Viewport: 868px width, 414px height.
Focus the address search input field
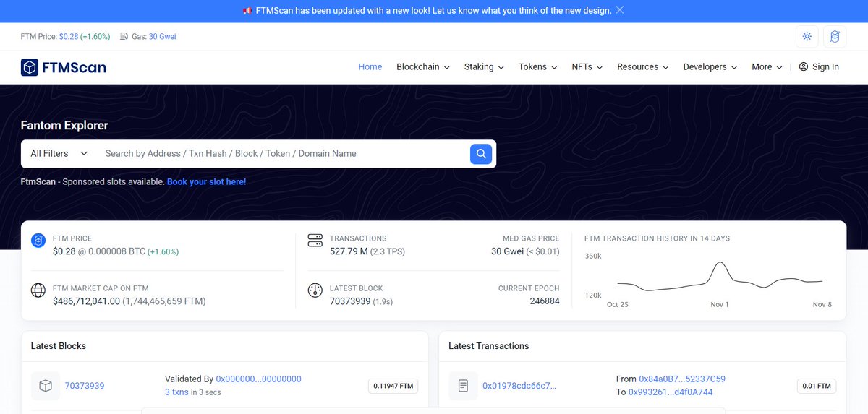pos(282,153)
